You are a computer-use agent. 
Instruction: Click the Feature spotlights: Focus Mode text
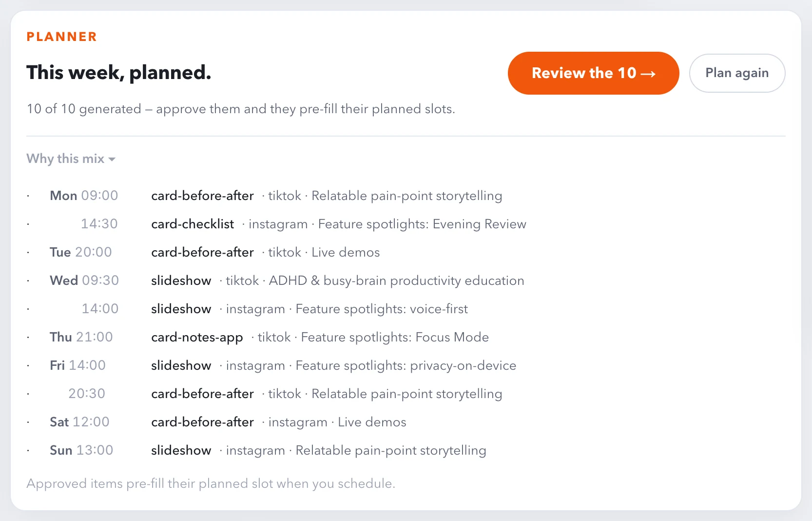click(395, 337)
